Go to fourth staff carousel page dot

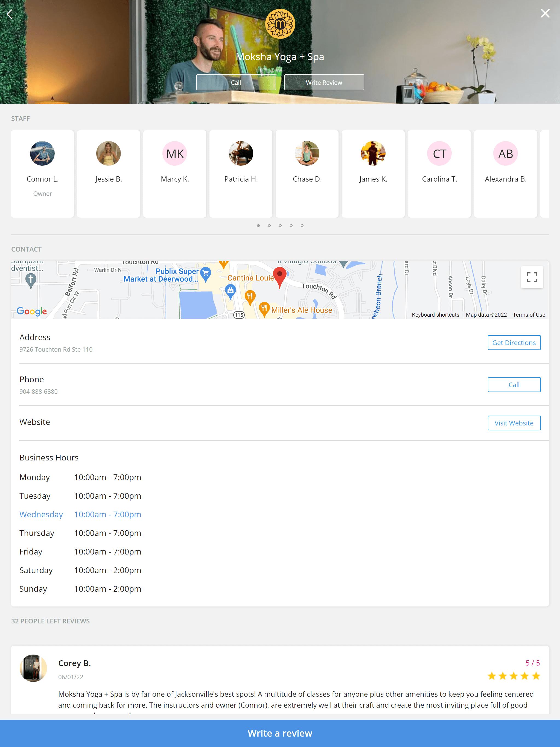point(291,226)
